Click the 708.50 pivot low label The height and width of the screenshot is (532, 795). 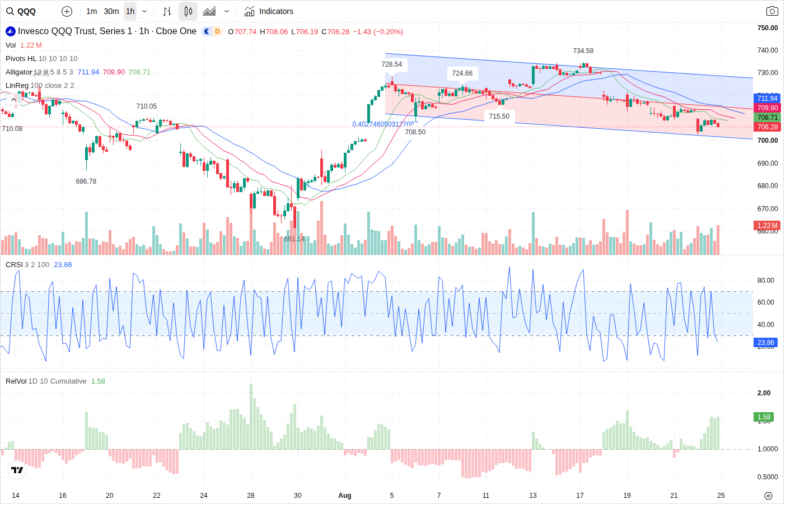415,132
